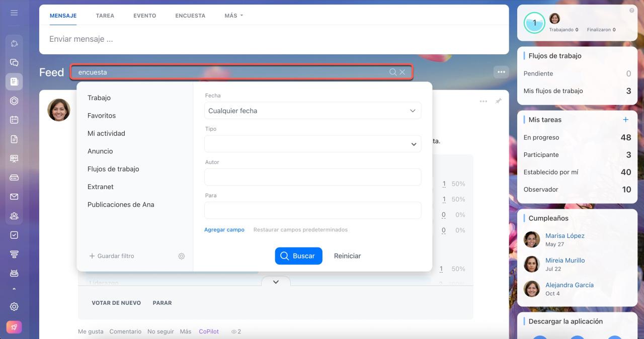Open the settings gear in left sidebar

coord(14,307)
